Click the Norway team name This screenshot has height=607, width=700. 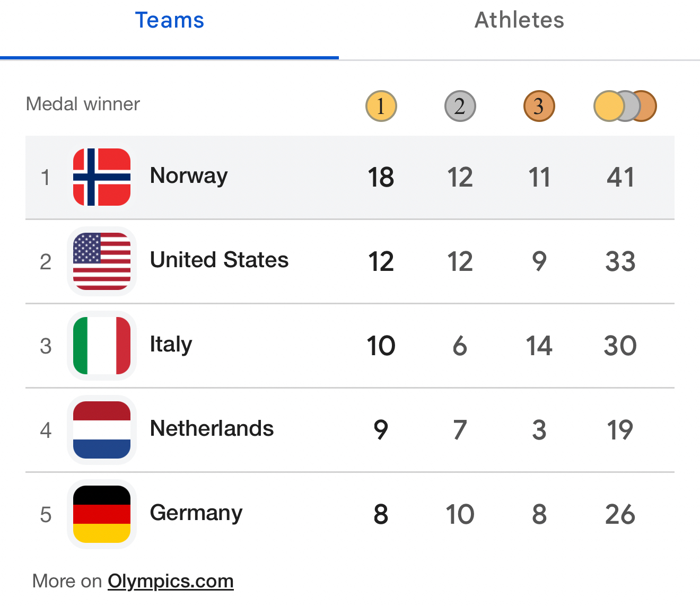[x=189, y=176]
